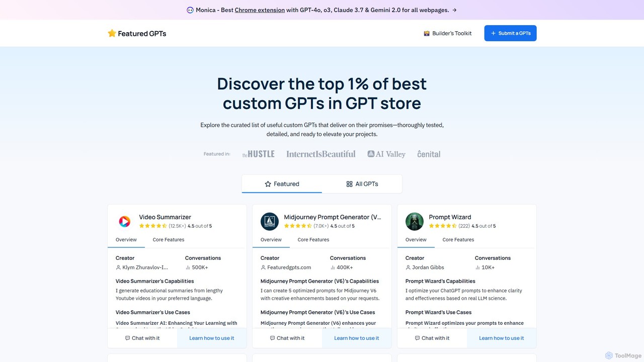644x362 pixels.
Task: Click creator name Featuredgpts.com
Action: tap(289, 267)
